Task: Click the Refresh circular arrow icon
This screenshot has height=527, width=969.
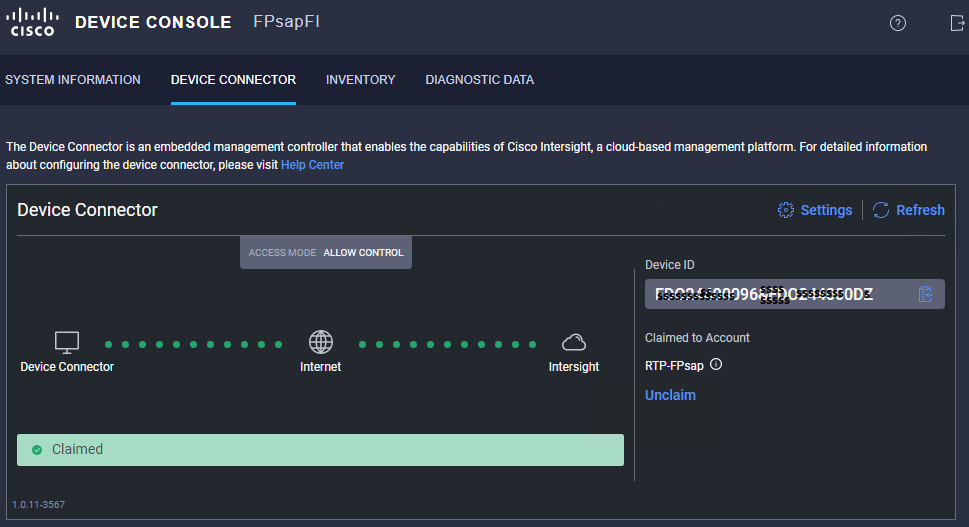Action: 881,210
